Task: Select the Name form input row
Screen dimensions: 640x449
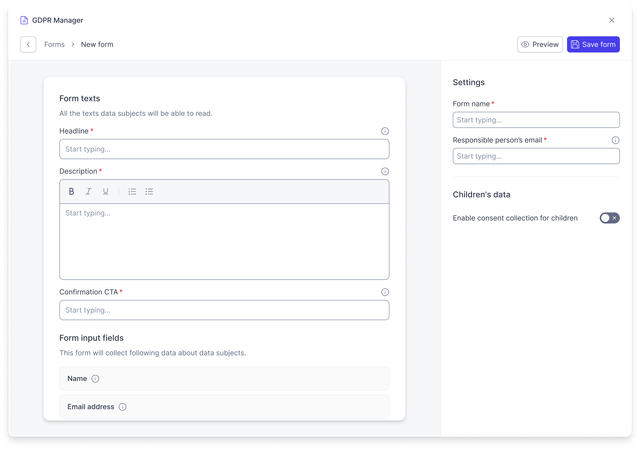Action: click(224, 379)
